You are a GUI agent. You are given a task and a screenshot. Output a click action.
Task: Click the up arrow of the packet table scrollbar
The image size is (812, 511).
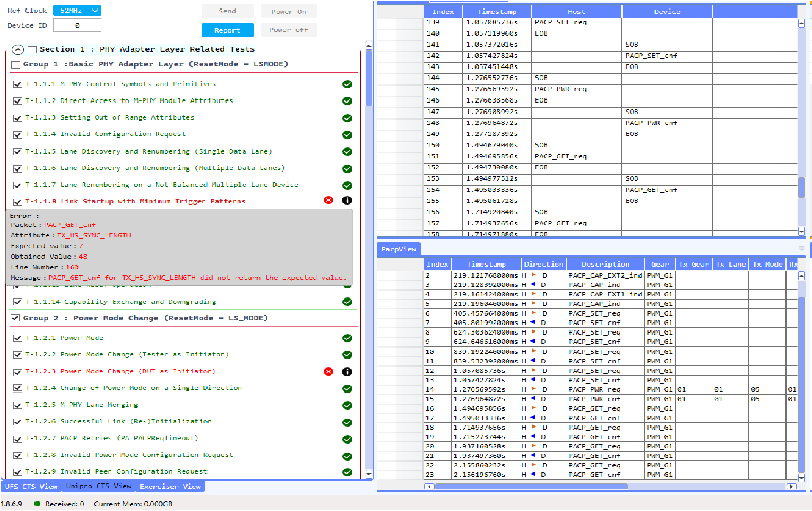click(801, 23)
